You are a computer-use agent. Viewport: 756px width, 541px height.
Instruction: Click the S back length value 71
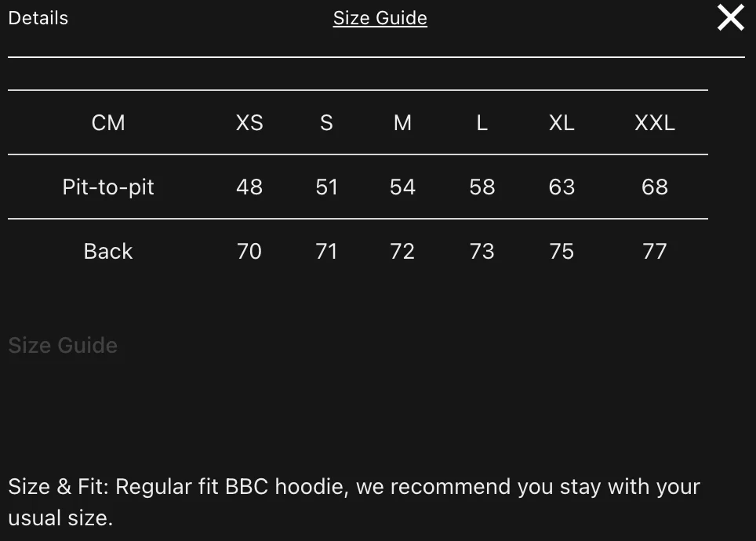pos(326,251)
